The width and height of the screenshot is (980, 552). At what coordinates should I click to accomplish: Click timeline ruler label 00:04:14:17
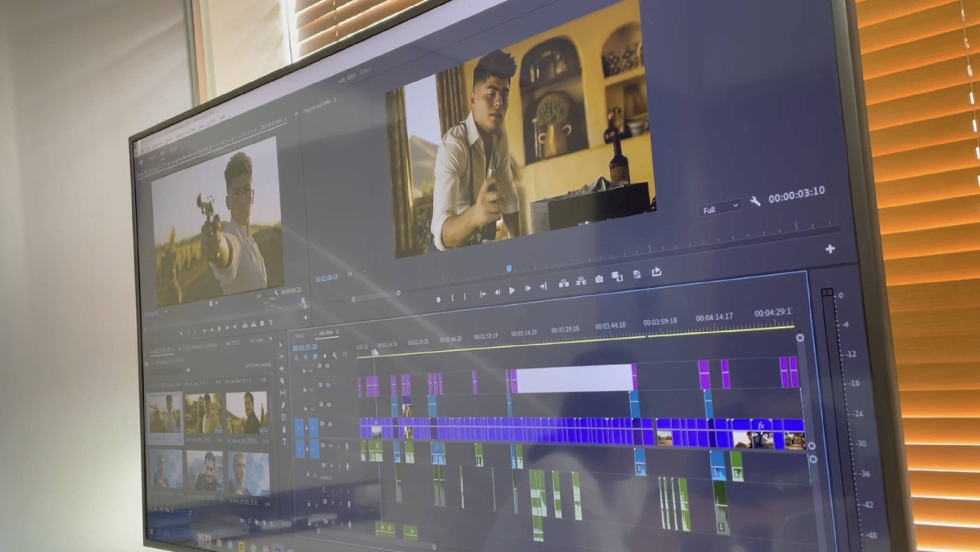click(x=714, y=317)
